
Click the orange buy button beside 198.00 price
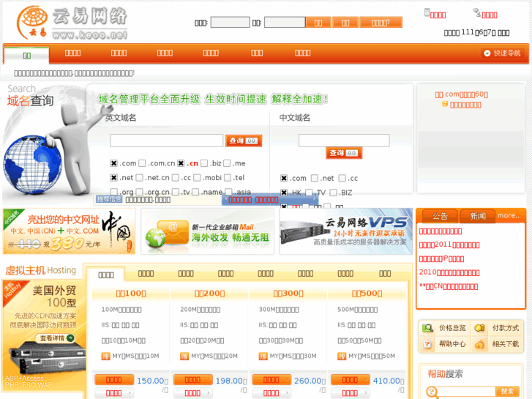pyautogui.click(x=192, y=380)
